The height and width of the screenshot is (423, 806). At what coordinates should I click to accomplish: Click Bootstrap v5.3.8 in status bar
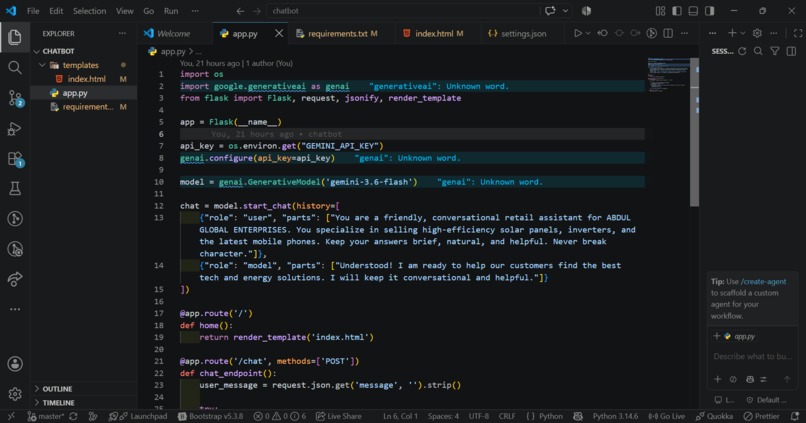tap(210, 416)
